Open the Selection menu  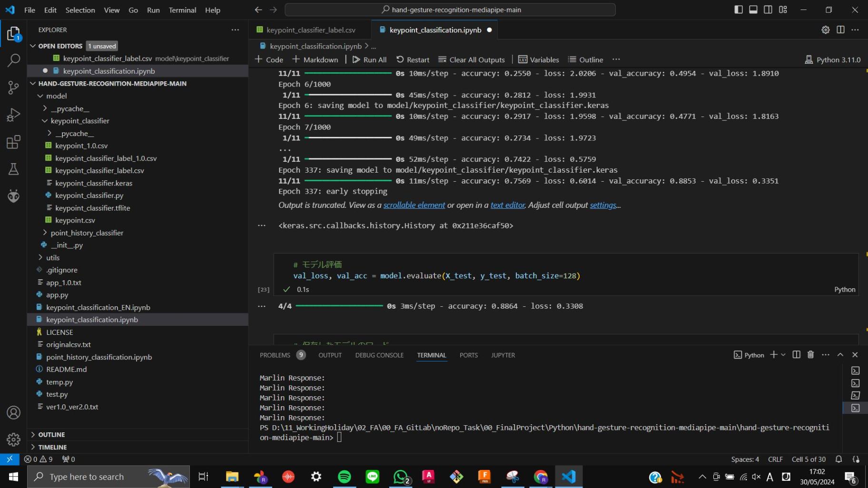(x=80, y=10)
